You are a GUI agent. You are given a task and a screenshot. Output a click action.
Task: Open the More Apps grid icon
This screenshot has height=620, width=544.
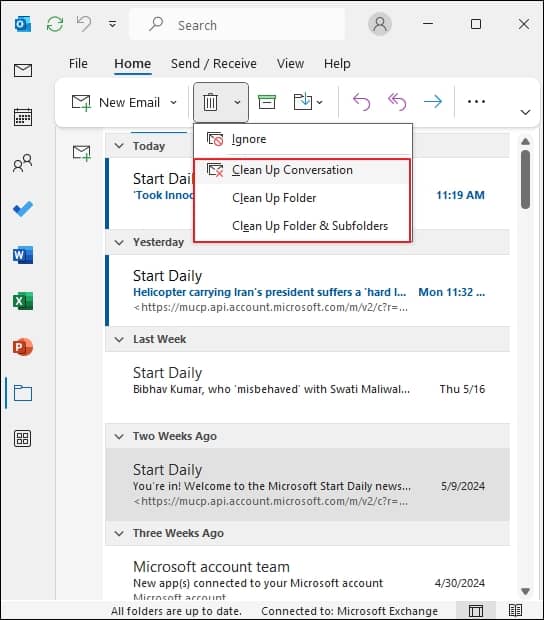coord(23,439)
